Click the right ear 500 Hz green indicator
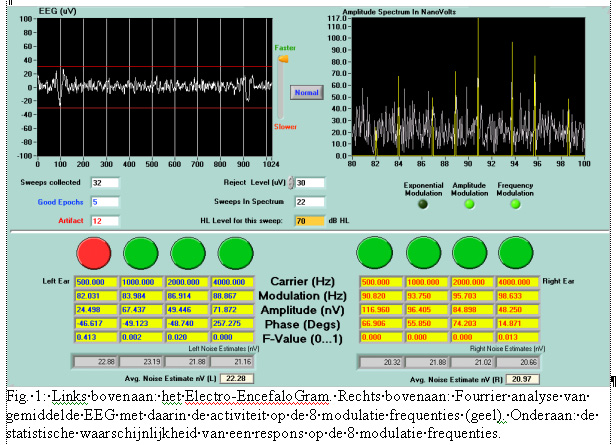This screenshot has height=445, width=616. pos(373,254)
